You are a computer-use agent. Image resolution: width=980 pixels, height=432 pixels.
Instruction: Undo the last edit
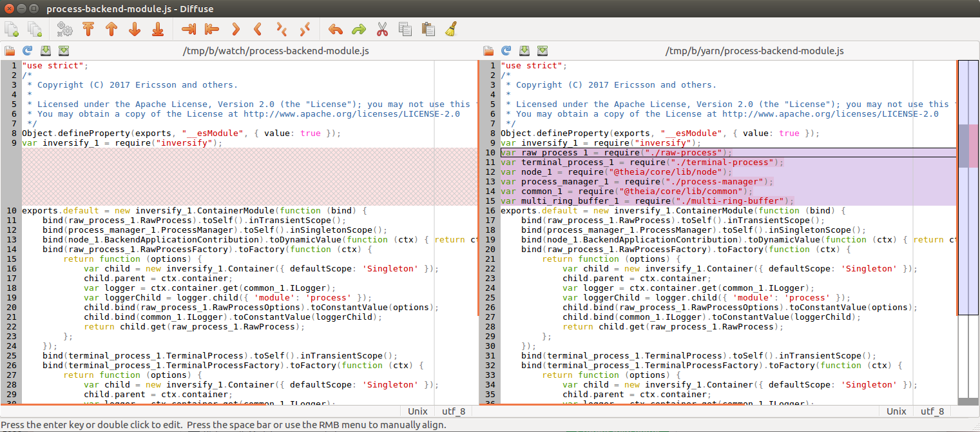tap(335, 29)
